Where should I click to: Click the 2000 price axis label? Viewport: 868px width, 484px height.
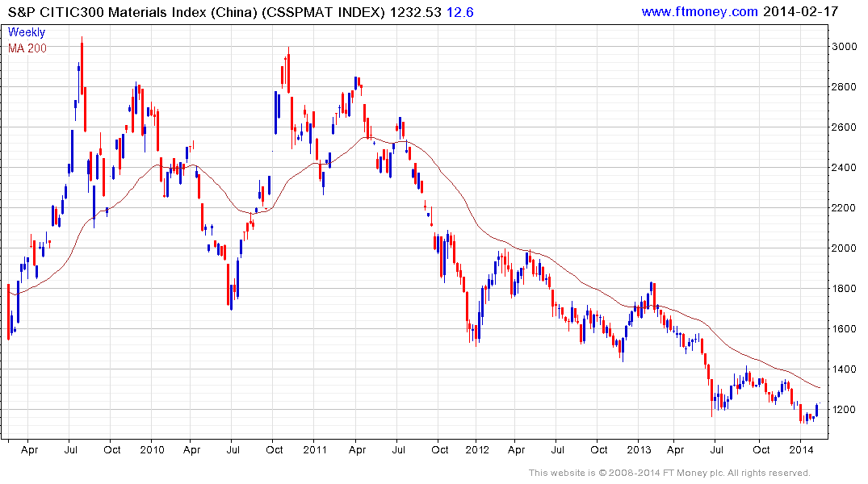[x=845, y=249]
